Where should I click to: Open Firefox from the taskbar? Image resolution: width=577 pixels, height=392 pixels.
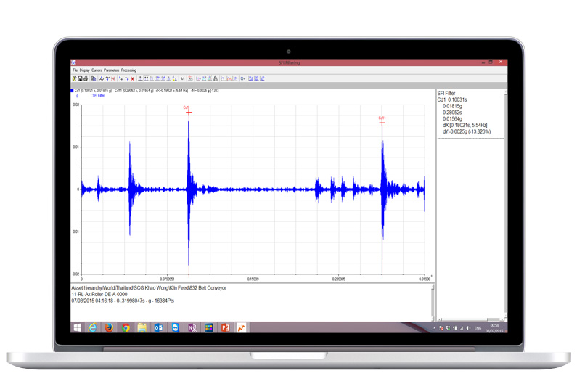click(x=109, y=328)
